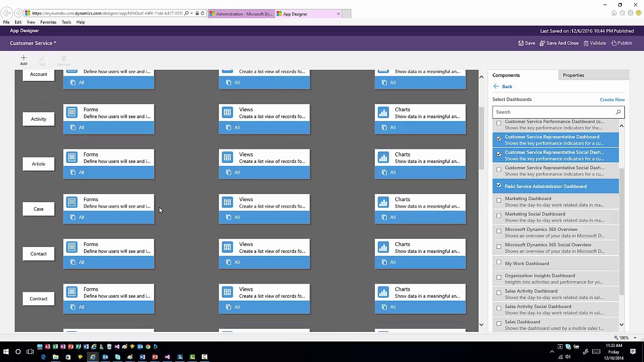Click the Views icon in Contract row
644x362 pixels.
[x=227, y=293]
